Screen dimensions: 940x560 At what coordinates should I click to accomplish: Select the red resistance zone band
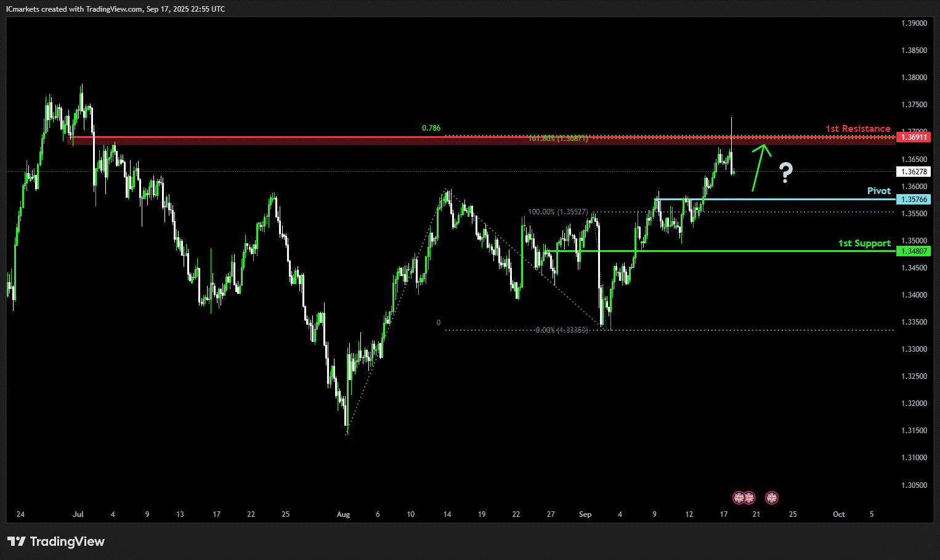[481, 140]
